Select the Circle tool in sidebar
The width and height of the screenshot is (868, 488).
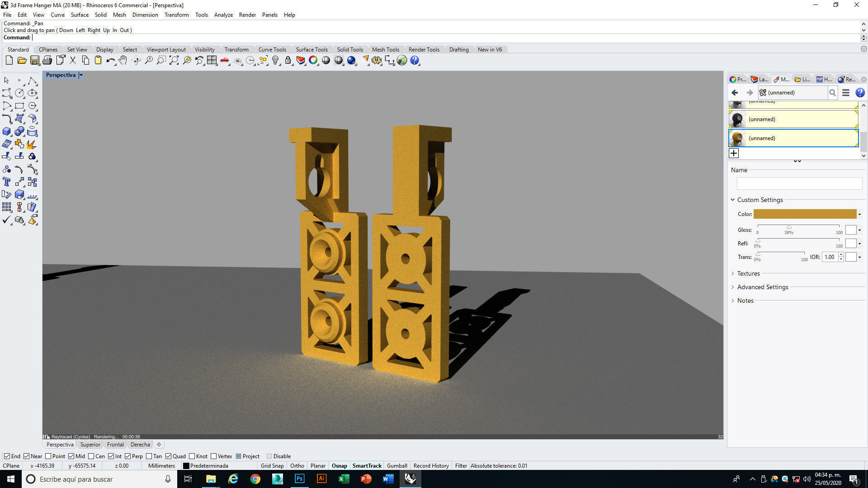coord(19,93)
